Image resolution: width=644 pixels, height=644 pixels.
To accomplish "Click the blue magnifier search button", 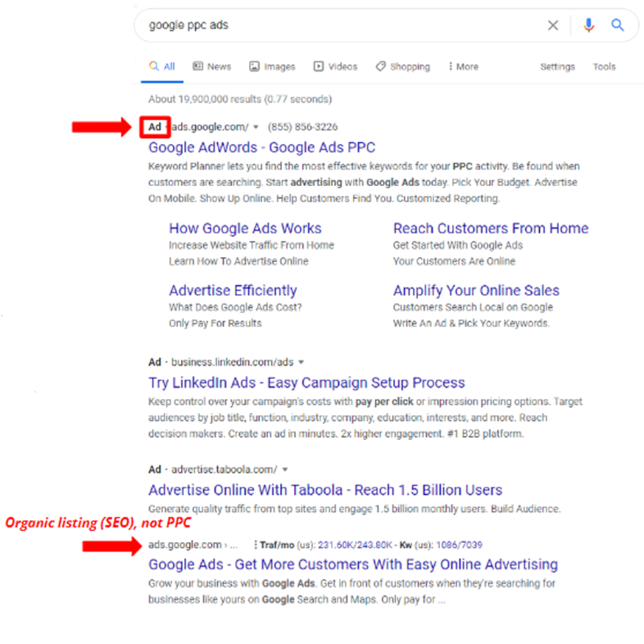I will coord(617,26).
